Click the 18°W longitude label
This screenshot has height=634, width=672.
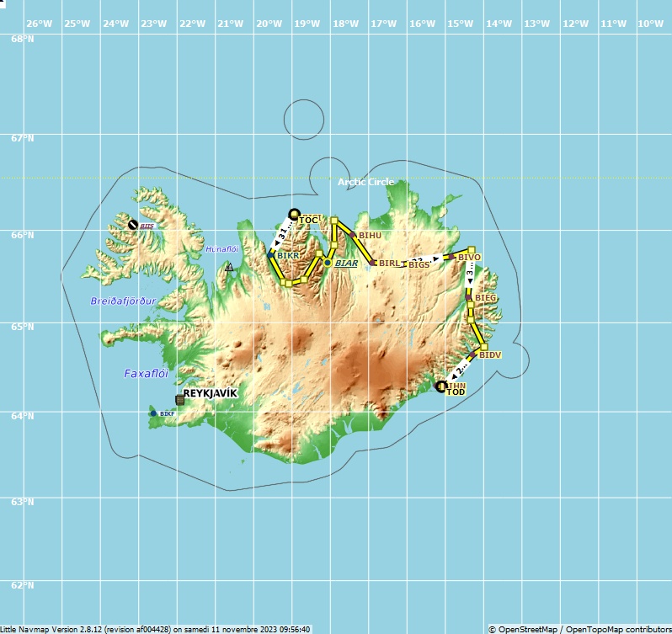346,24
